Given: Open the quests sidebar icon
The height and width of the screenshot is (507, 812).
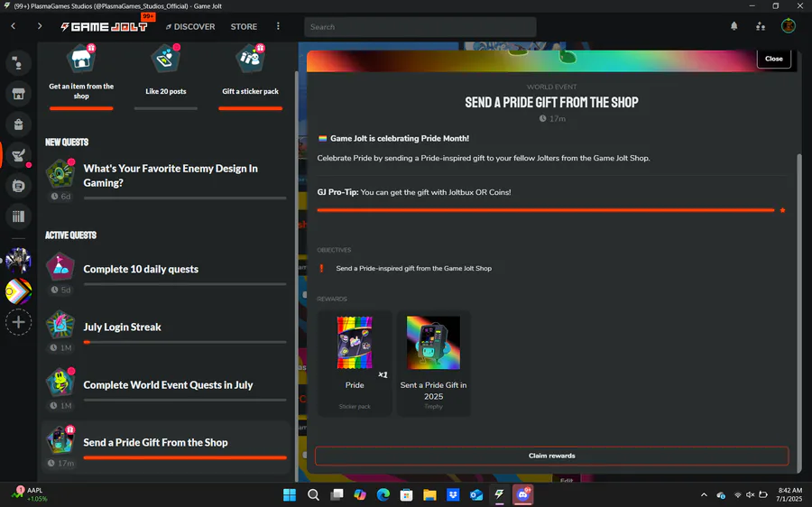Looking at the screenshot, I should 18,155.
